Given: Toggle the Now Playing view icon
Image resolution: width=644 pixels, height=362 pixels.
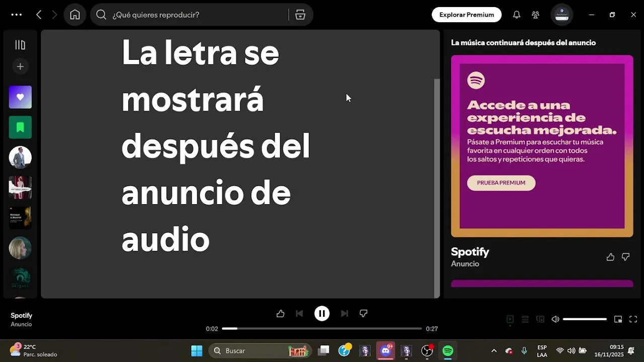Looking at the screenshot, I should [x=510, y=319].
